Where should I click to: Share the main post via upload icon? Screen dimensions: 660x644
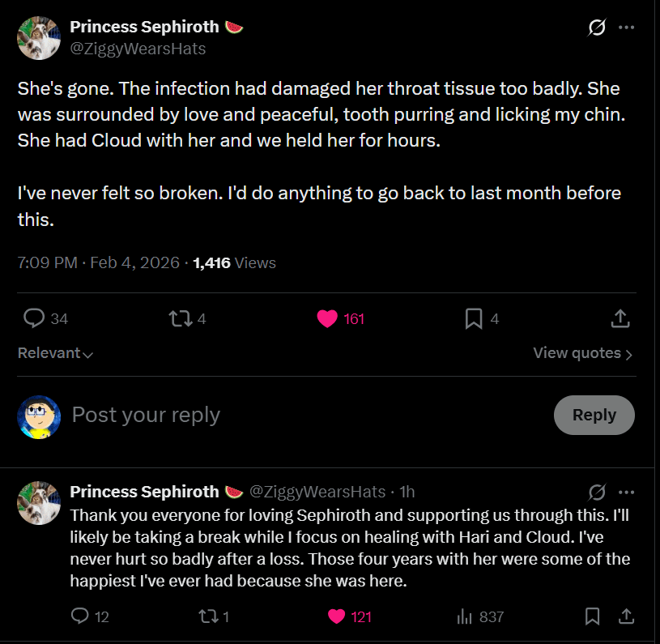620,318
